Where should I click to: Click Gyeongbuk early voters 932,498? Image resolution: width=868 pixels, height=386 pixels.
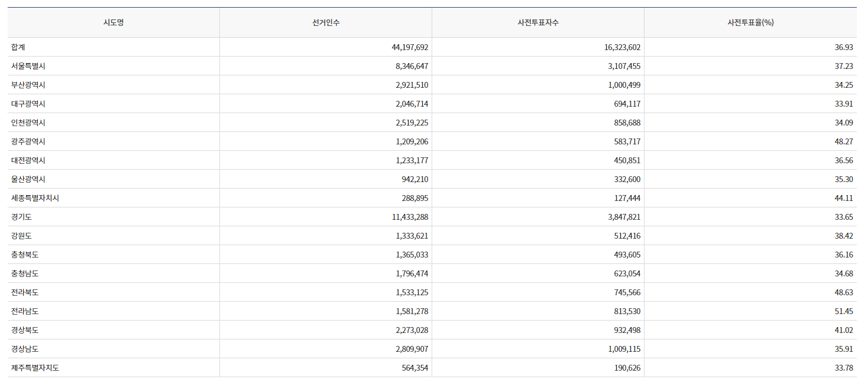[627, 330]
